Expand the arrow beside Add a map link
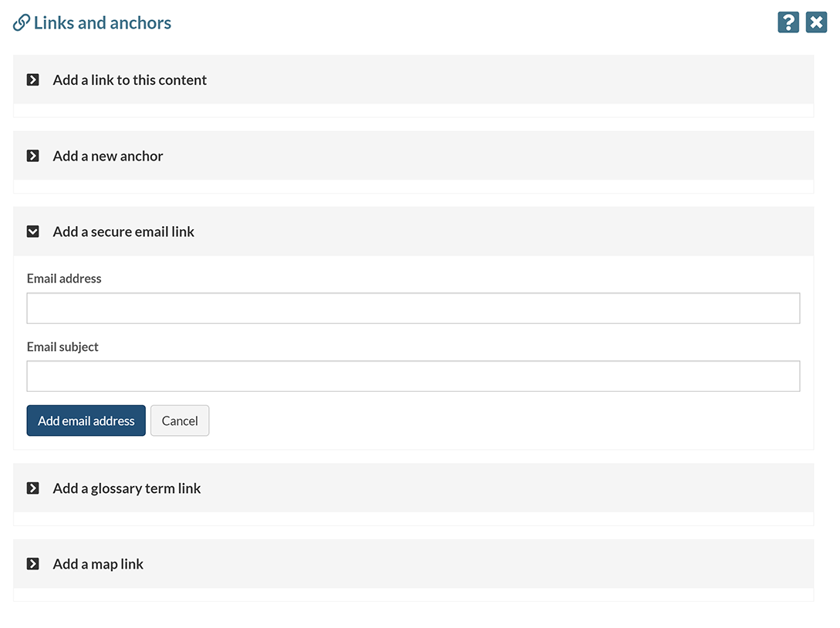The height and width of the screenshot is (628, 840). click(x=33, y=564)
